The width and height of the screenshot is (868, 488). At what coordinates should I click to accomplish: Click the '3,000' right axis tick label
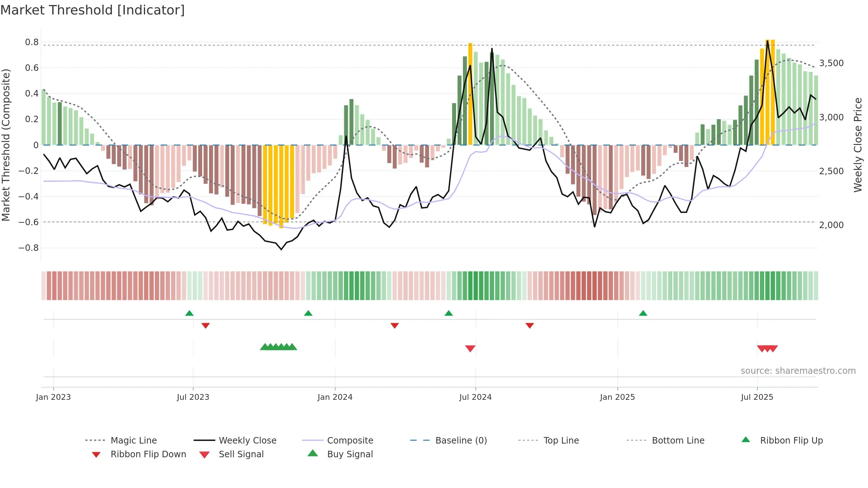pos(831,117)
